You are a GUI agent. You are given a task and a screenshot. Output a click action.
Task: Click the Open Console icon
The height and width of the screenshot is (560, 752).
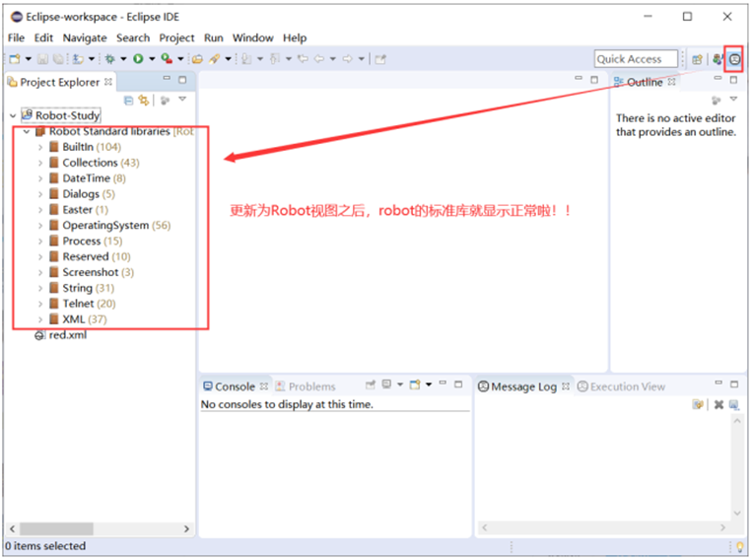click(415, 385)
